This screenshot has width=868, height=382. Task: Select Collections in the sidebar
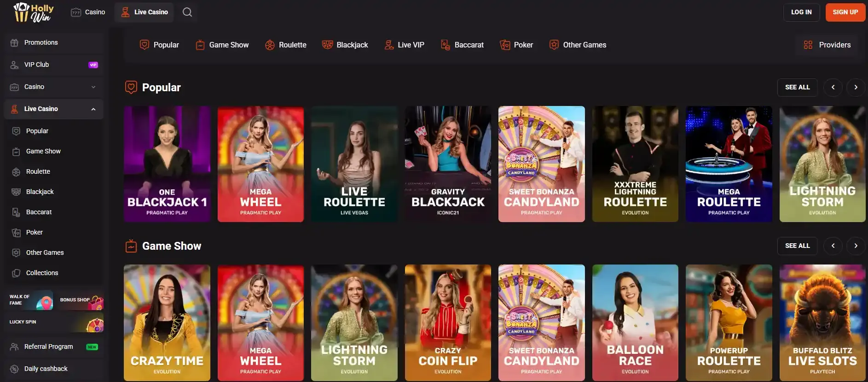point(54,273)
